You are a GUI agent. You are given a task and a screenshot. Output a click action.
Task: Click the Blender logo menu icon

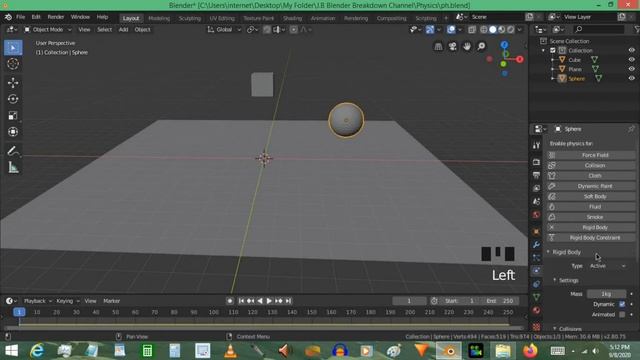[8, 17]
